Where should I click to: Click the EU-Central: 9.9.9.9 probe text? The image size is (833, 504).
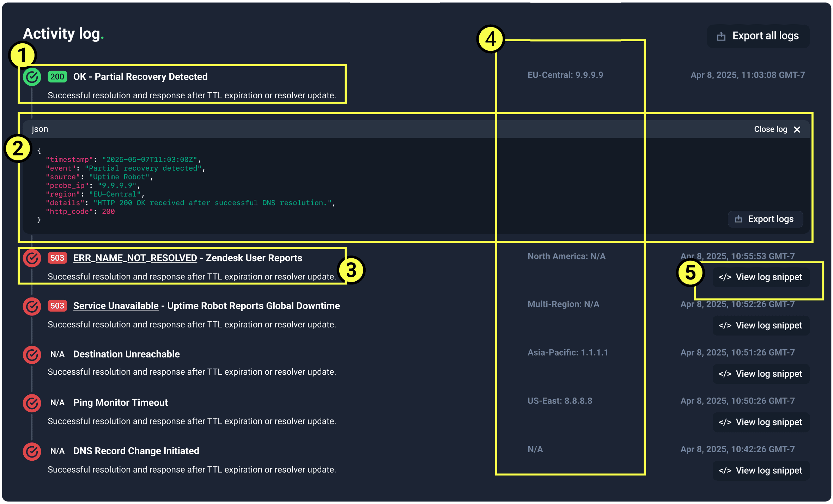[x=565, y=75]
